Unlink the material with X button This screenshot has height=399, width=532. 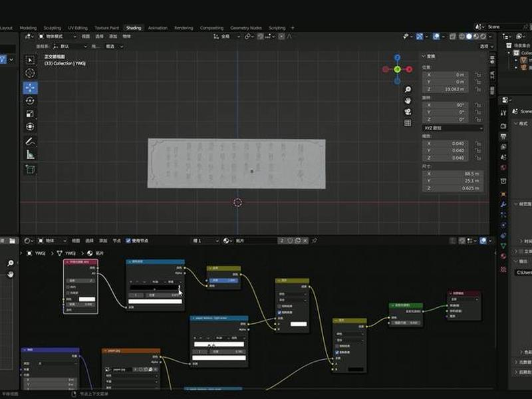coord(305,241)
